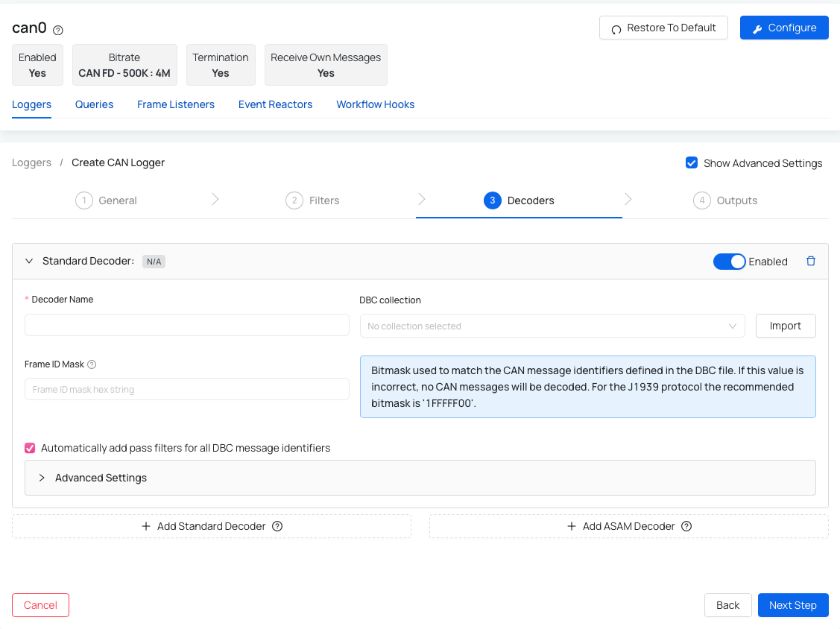Go to step 2 Filters circle

pyautogui.click(x=294, y=200)
